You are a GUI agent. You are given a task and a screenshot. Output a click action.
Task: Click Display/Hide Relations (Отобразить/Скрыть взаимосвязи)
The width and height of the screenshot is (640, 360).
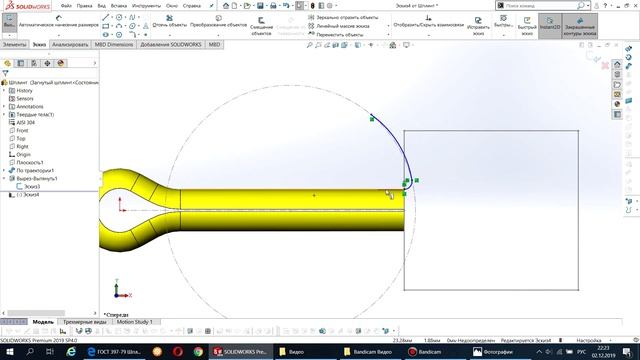pyautogui.click(x=428, y=21)
